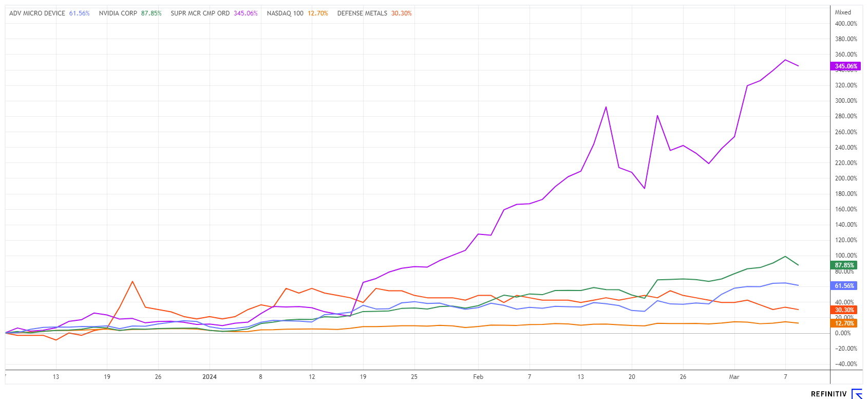Click the red line's December spike peak

133,281
